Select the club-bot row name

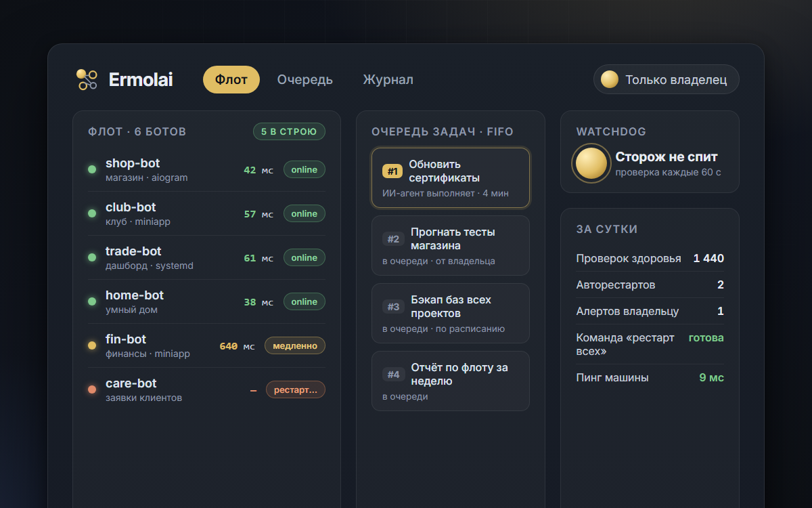pyautogui.click(x=131, y=207)
